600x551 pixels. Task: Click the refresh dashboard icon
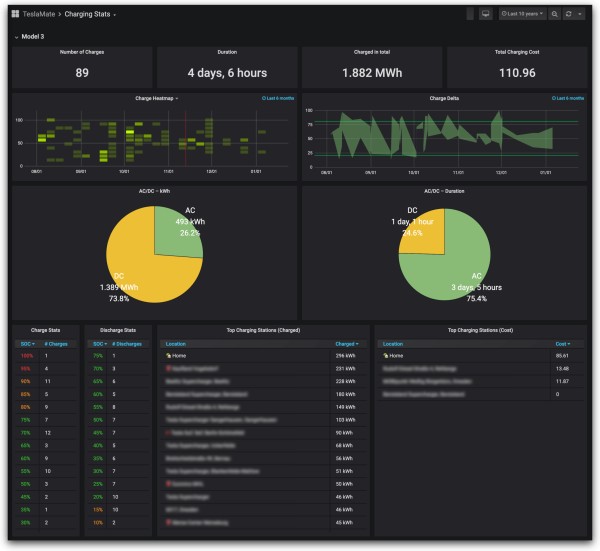569,14
